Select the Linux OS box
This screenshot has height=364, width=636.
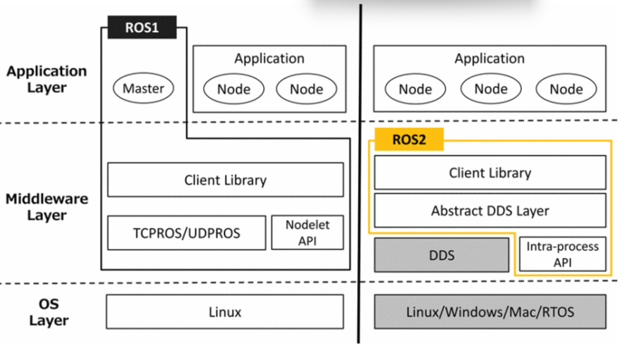[225, 312]
